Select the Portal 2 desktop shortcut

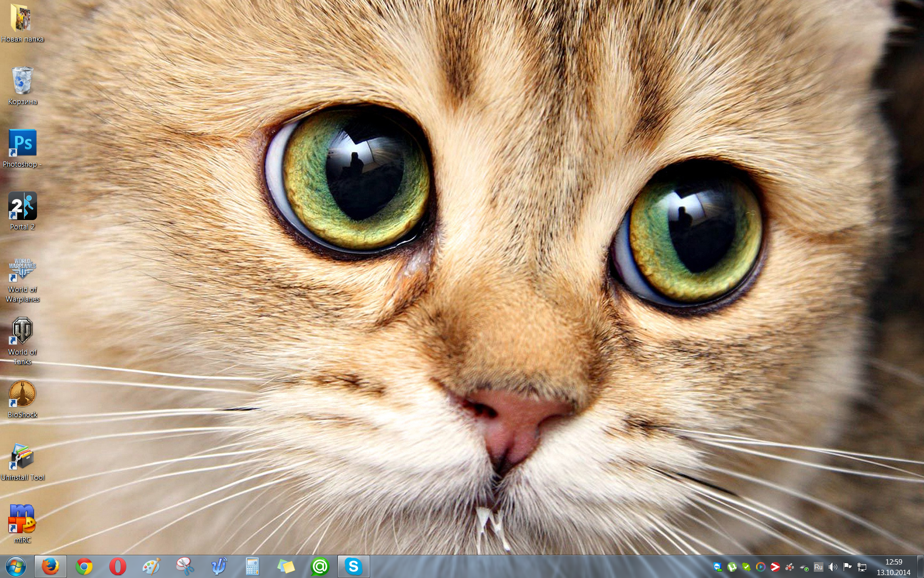(22, 206)
